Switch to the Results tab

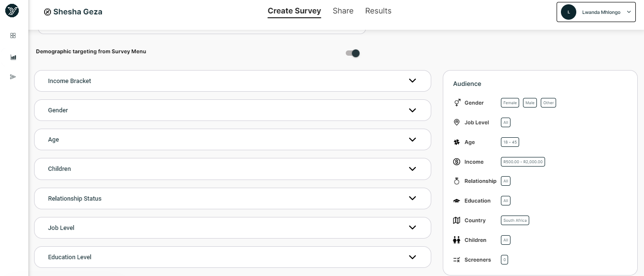(x=378, y=11)
